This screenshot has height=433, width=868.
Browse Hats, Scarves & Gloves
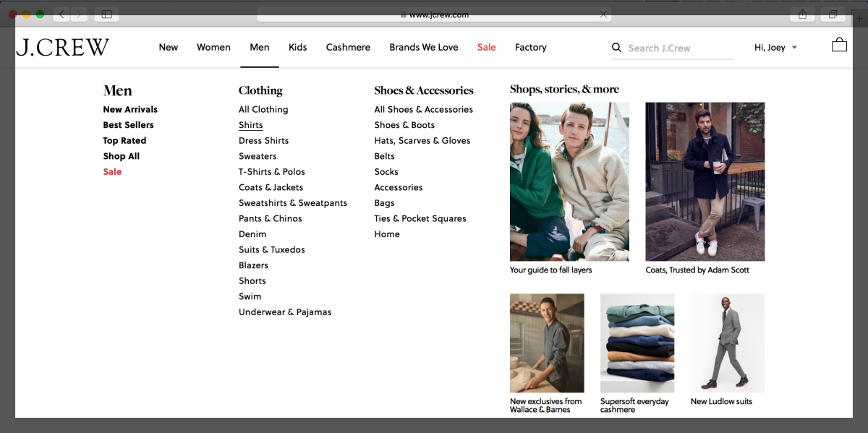coord(422,141)
